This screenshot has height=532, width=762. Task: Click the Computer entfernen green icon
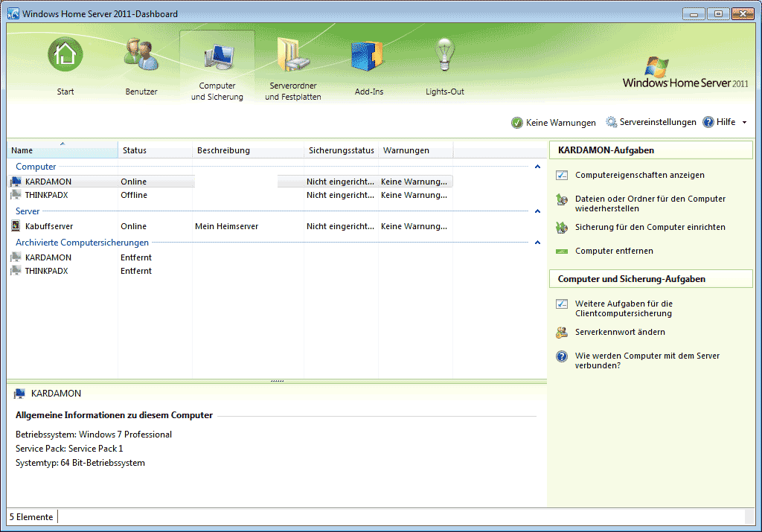click(562, 251)
